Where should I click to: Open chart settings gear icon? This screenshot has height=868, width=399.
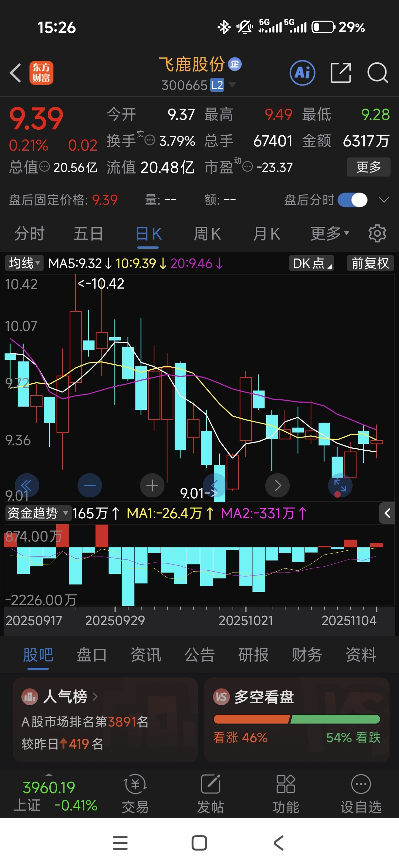pyautogui.click(x=377, y=233)
